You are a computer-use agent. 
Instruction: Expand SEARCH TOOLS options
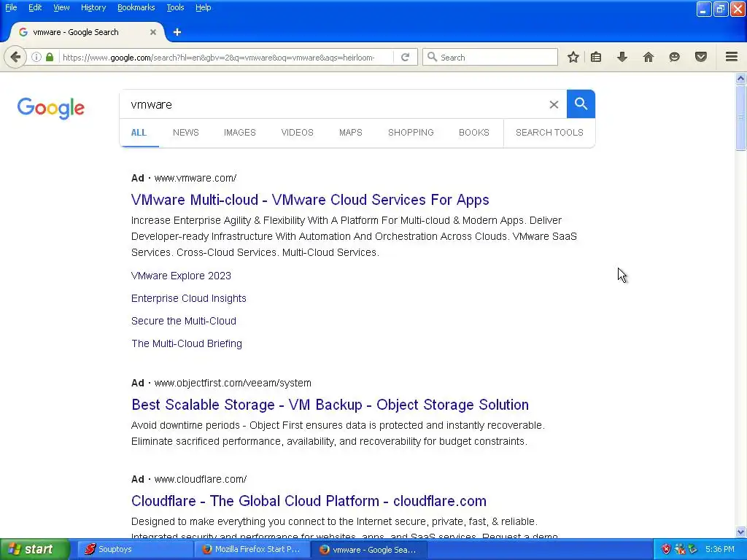tap(549, 133)
